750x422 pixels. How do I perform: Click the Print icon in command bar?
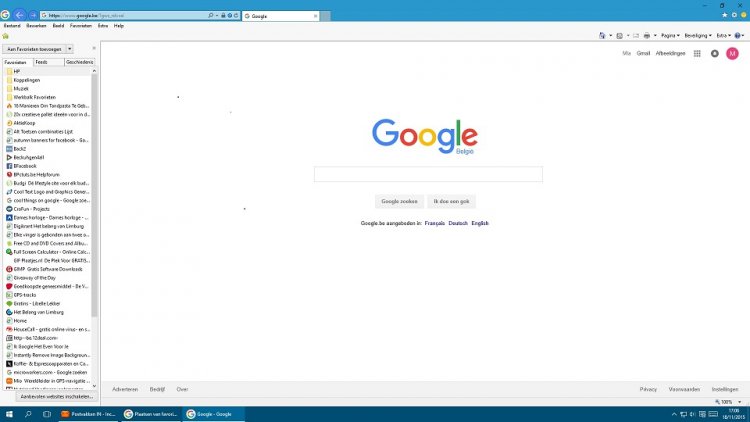(647, 35)
